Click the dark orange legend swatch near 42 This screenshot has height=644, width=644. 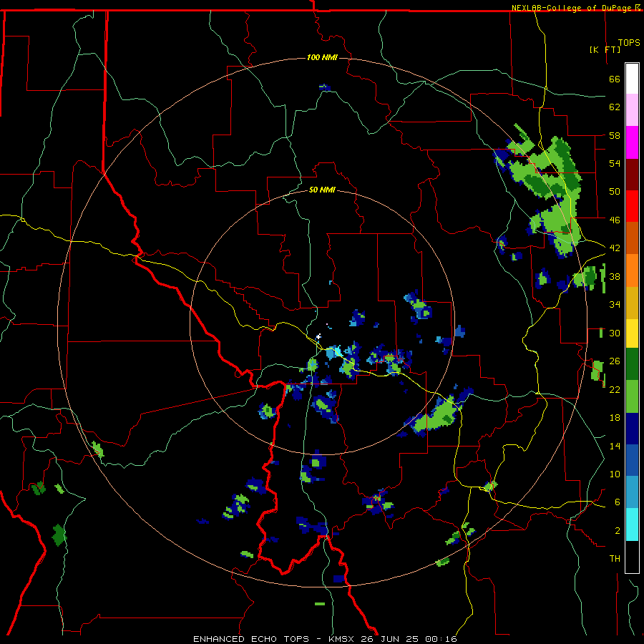pyautogui.click(x=632, y=238)
